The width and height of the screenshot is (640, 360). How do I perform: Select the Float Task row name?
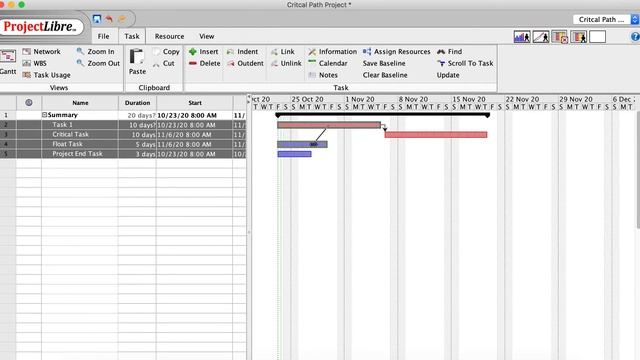(67, 144)
